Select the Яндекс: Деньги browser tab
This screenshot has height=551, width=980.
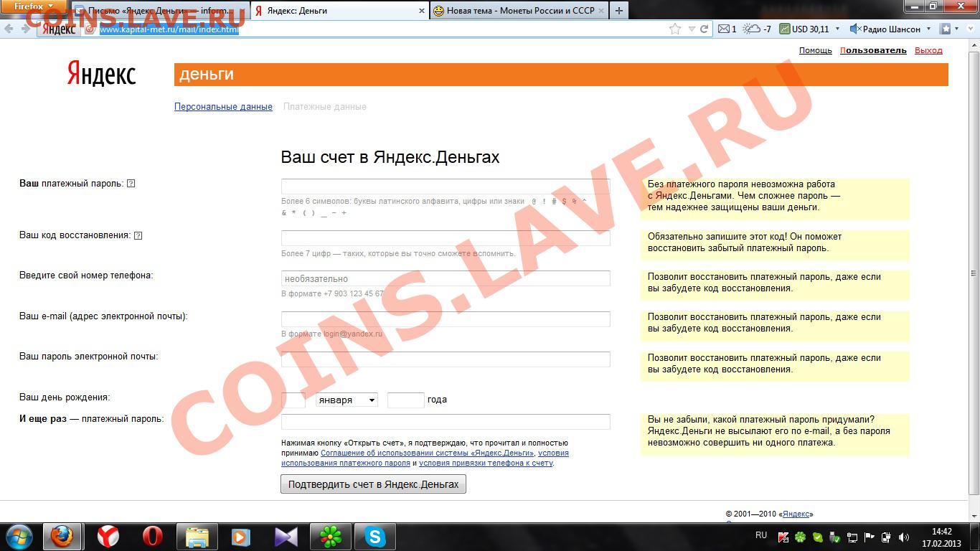(x=340, y=11)
